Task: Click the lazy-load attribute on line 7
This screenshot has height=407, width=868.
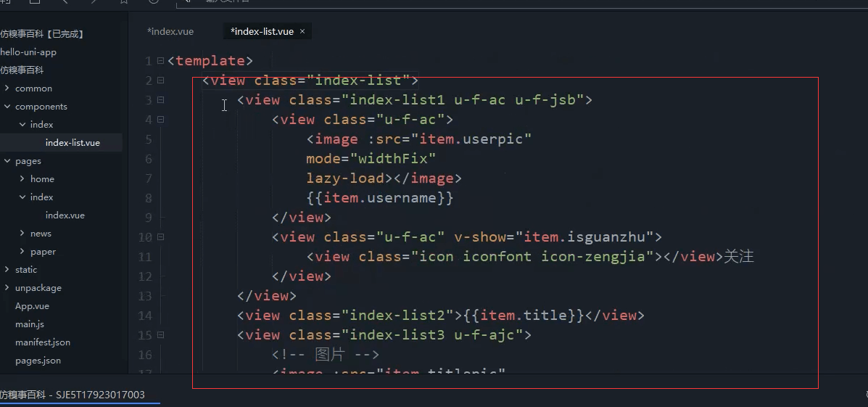Action: [345, 178]
